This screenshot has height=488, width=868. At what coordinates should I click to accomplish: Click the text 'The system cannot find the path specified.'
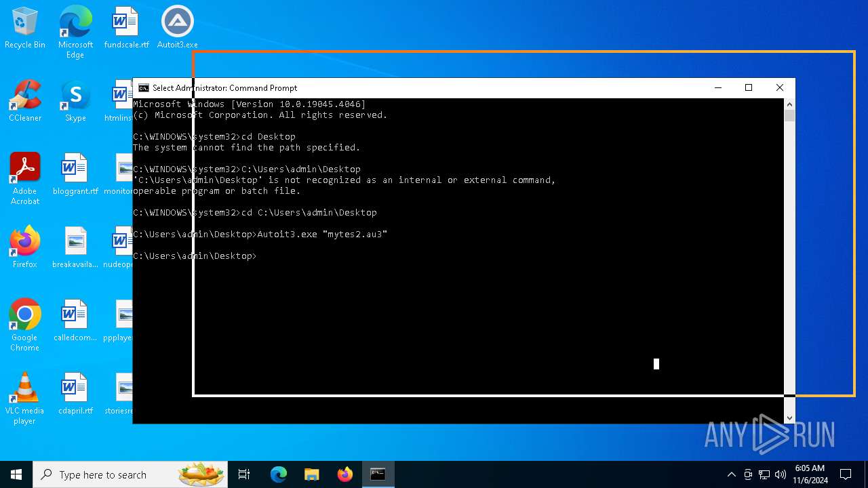coord(247,148)
